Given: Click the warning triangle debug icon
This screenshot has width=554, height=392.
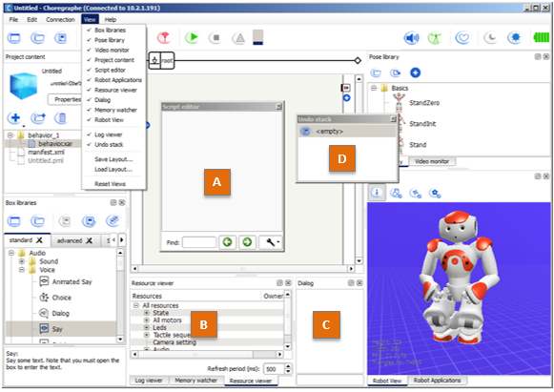Looking at the screenshot, I should coord(240,38).
